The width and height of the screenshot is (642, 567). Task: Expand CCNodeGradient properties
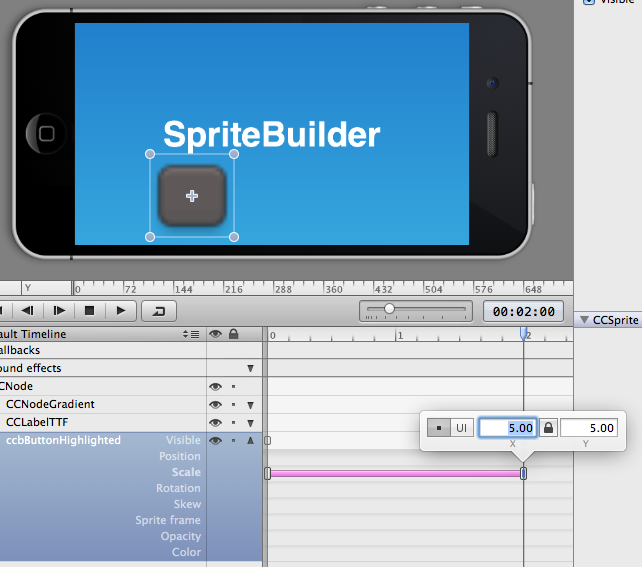pyautogui.click(x=251, y=405)
